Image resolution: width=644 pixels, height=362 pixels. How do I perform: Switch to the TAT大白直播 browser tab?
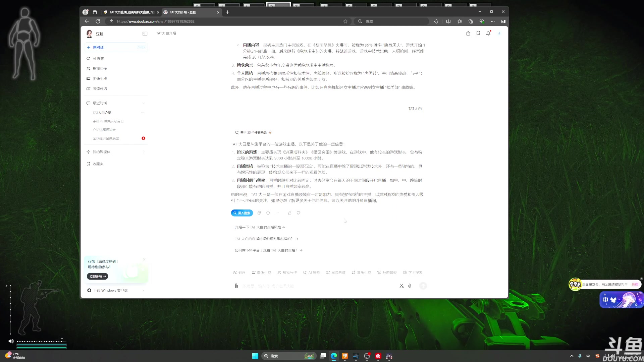pyautogui.click(x=131, y=12)
